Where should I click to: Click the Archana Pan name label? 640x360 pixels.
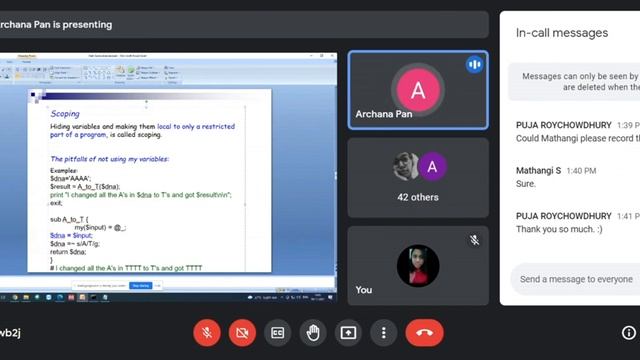coord(384,114)
